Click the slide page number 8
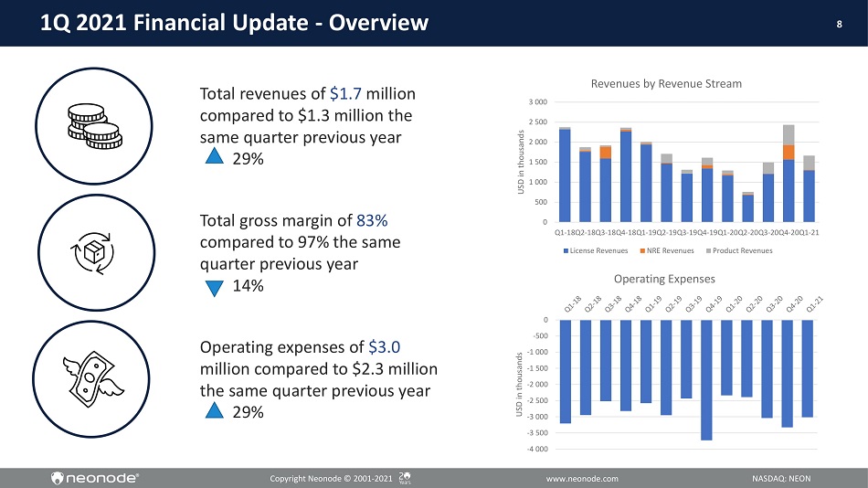 (x=839, y=24)
